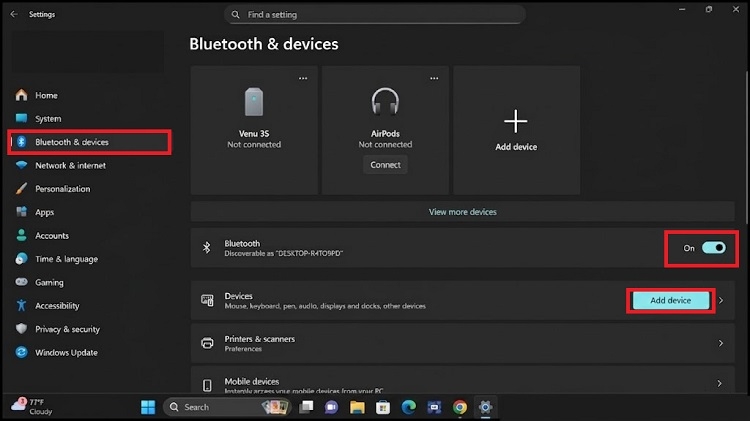The height and width of the screenshot is (421, 750).
Task: Open Microsoft Store from the taskbar
Action: (x=383, y=407)
